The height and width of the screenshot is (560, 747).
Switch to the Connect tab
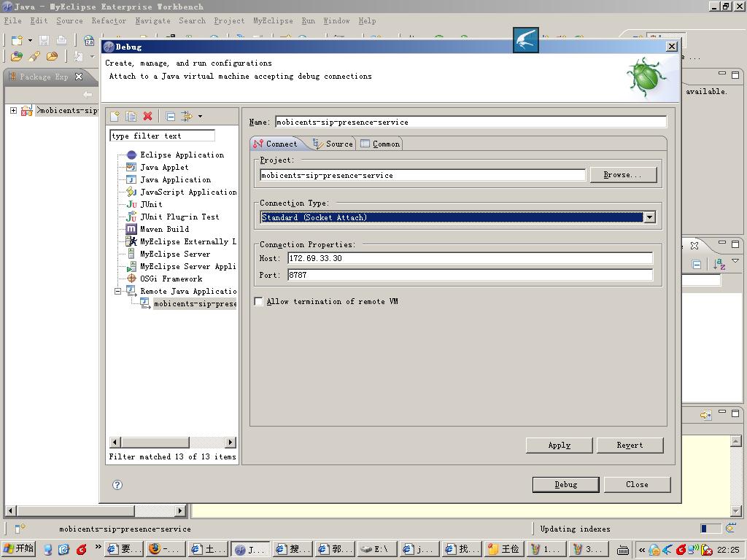(275, 144)
